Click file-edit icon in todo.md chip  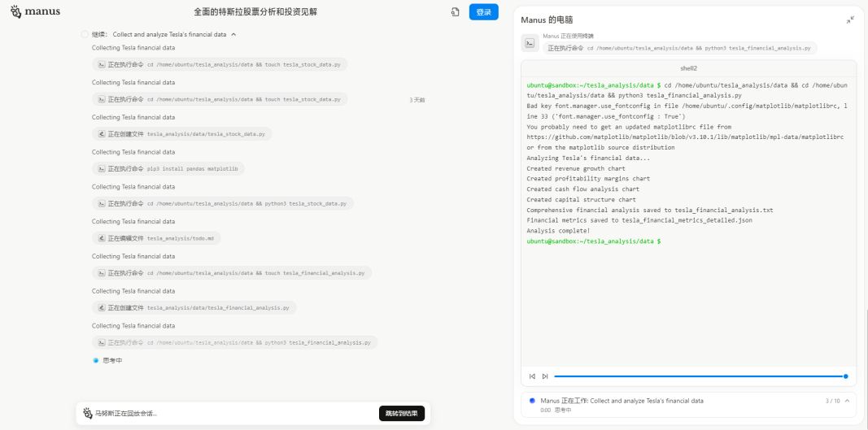pyautogui.click(x=102, y=238)
